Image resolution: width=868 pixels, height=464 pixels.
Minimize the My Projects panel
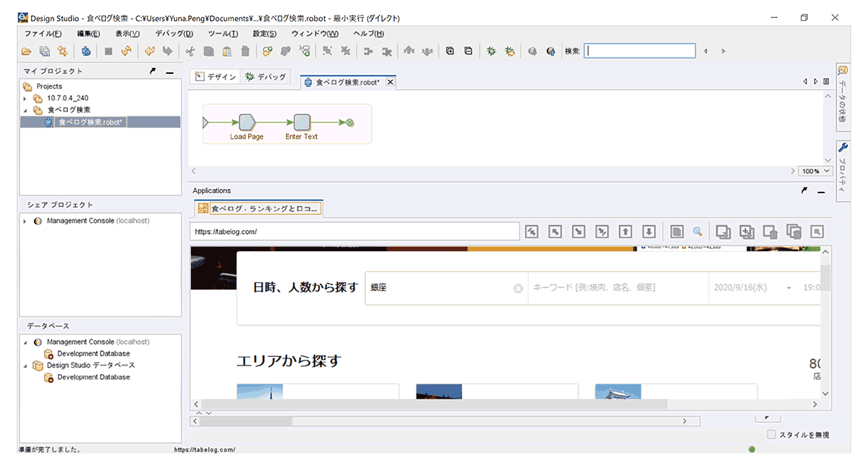tap(169, 72)
